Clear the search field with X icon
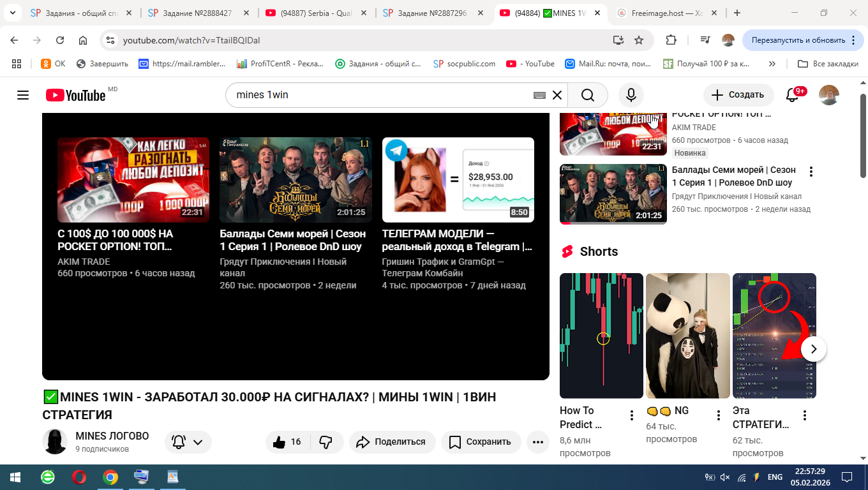This screenshot has height=490, width=868. point(557,95)
